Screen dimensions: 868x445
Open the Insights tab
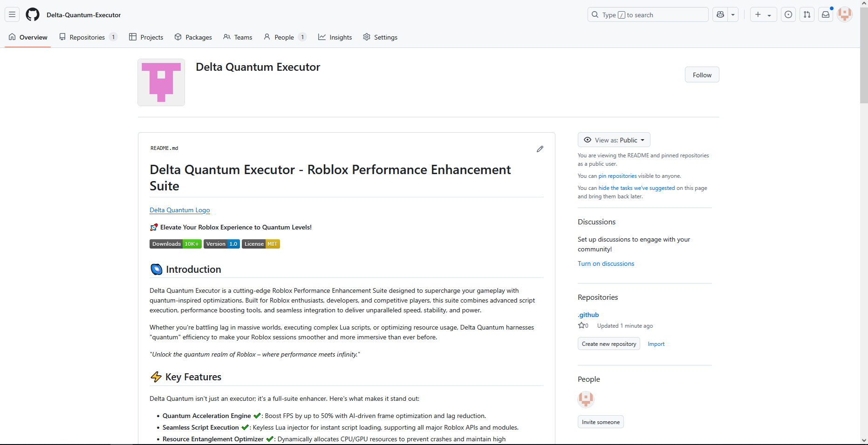pos(335,37)
